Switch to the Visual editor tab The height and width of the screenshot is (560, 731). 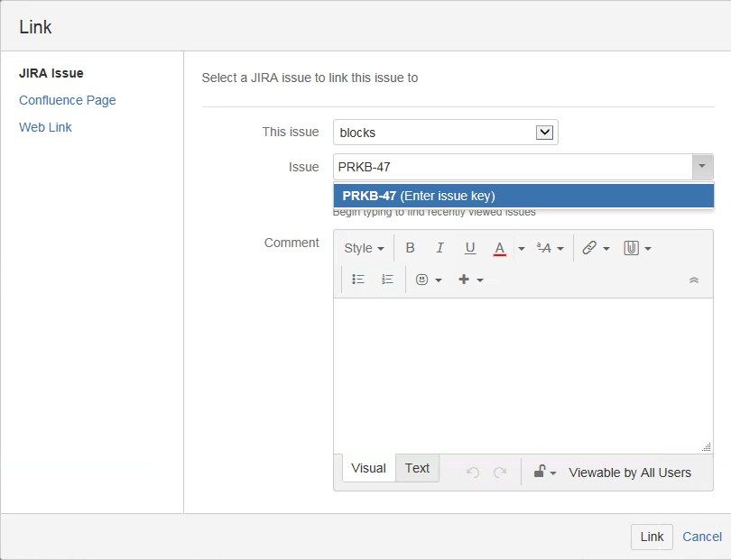(368, 468)
